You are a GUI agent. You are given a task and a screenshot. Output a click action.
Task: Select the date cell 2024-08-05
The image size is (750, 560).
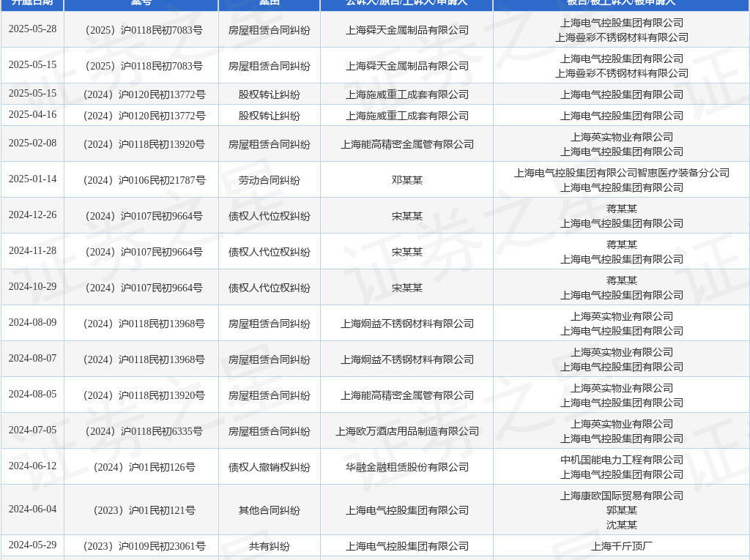pos(32,395)
